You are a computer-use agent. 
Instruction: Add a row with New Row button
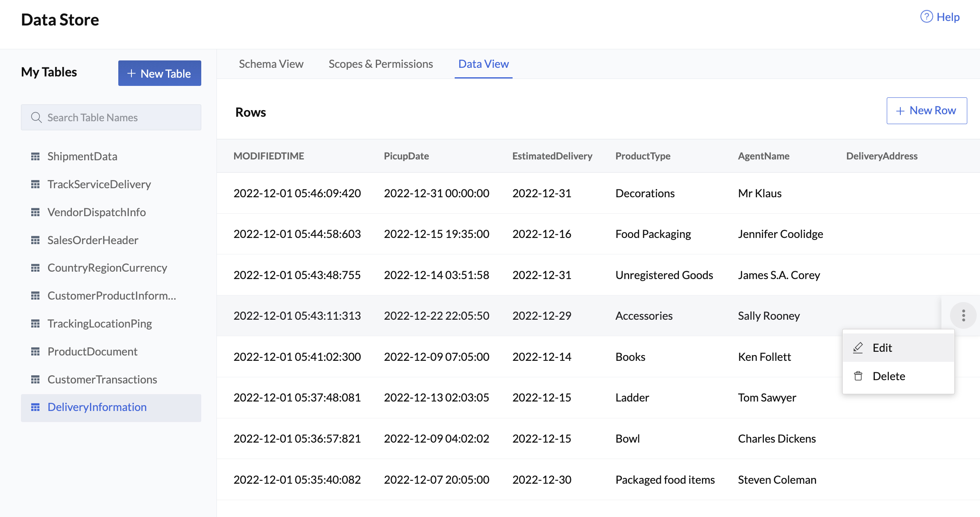click(926, 111)
